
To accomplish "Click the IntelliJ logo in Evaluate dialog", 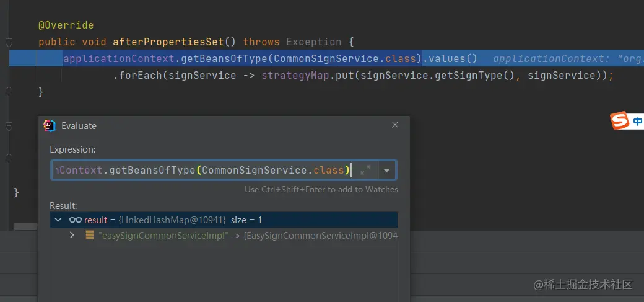I will 50,126.
